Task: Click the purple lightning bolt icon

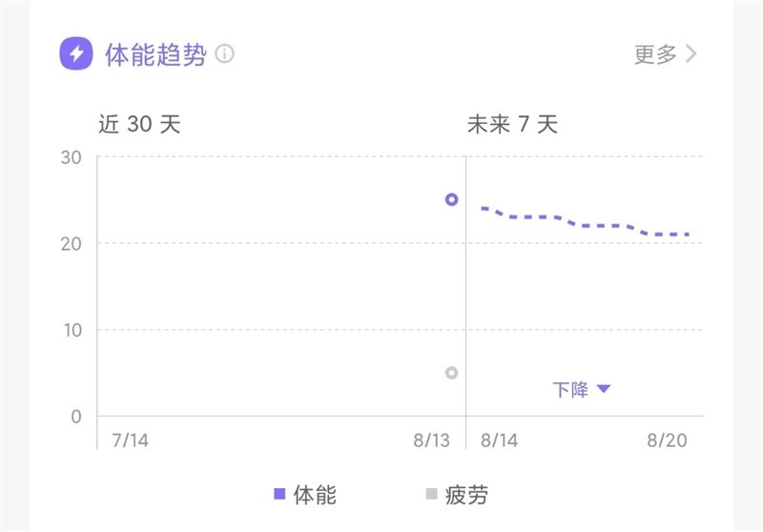Action: point(76,53)
